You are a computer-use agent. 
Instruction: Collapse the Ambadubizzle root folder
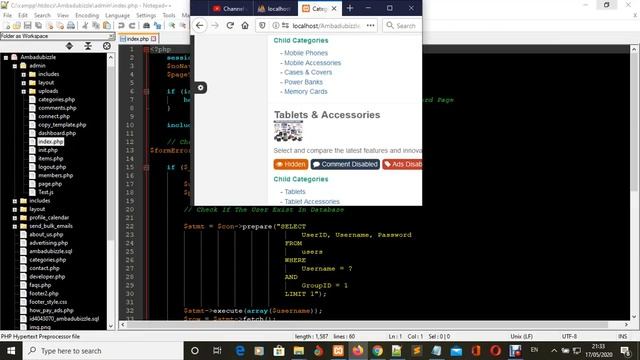point(6,57)
